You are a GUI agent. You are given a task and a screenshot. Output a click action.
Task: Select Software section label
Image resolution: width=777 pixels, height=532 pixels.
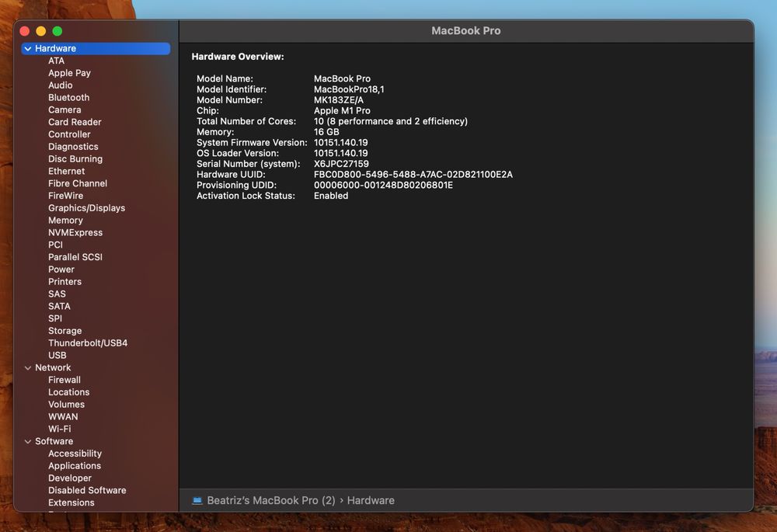[x=54, y=441]
